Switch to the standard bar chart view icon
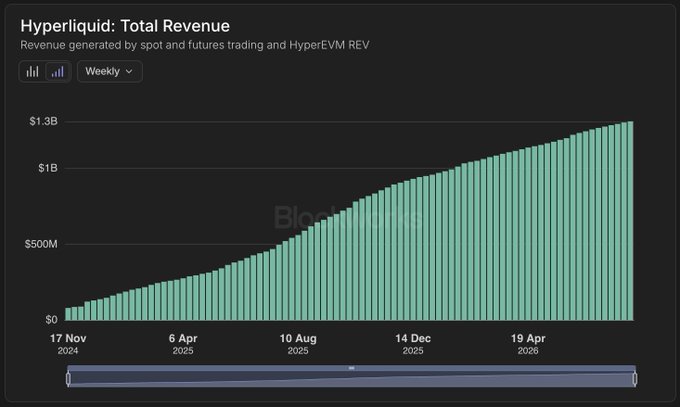Viewport: 680px width, 407px height. tap(33, 72)
